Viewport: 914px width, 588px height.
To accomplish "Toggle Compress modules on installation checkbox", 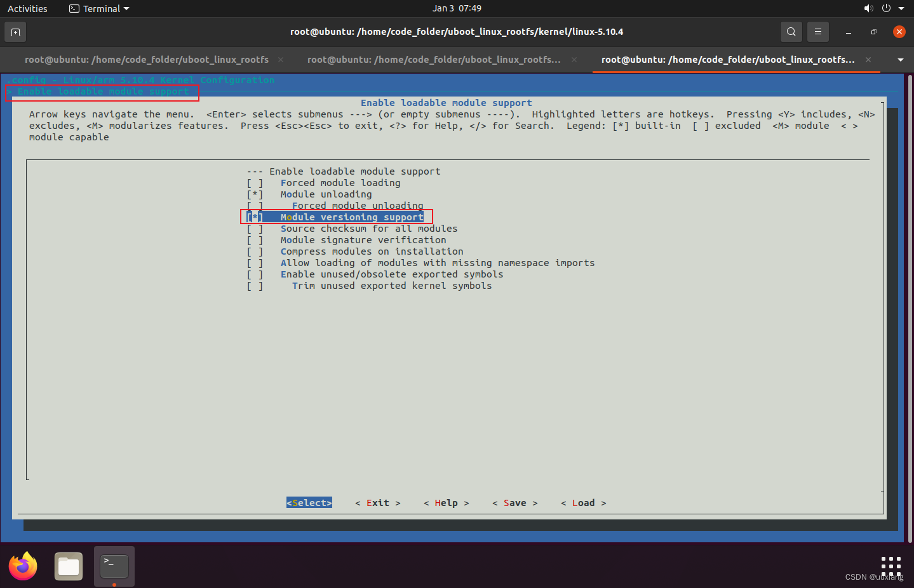I will tap(255, 251).
